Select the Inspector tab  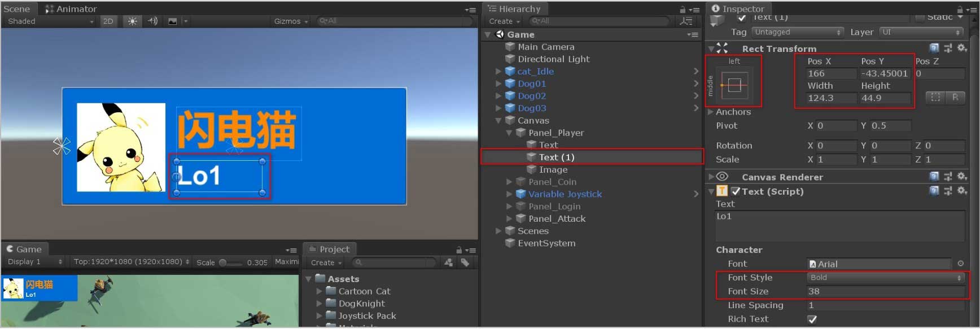click(x=738, y=8)
